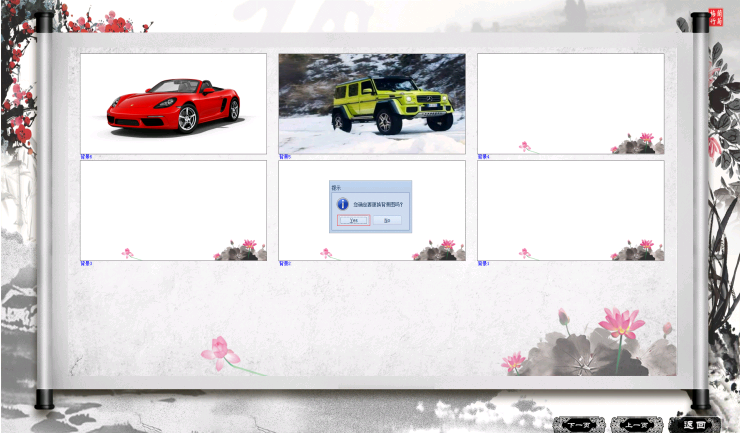The width and height of the screenshot is (740, 433).
Task: Go to next page with 下一页
Action: click(x=579, y=424)
